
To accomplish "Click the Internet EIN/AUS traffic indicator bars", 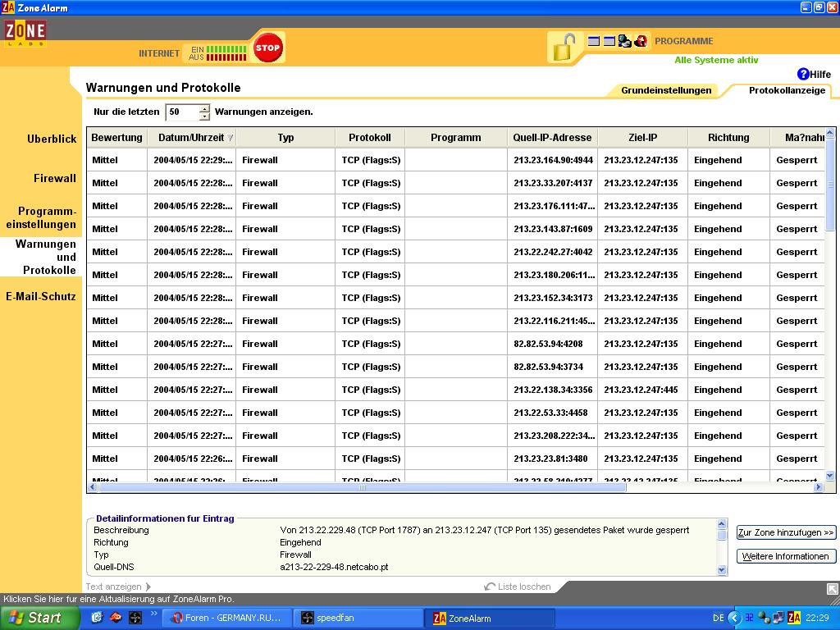I will [x=226, y=53].
